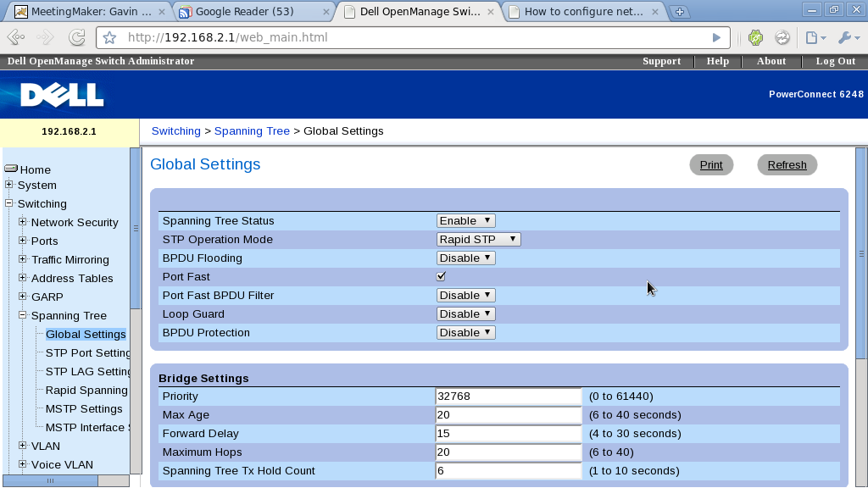Click Log Out in the top bar

tap(835, 61)
